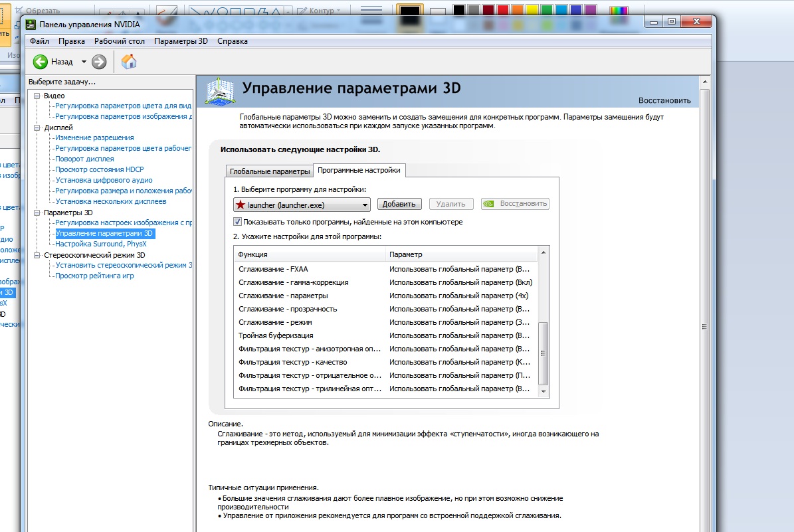Click the main panel scroll-up arrow

point(704,82)
